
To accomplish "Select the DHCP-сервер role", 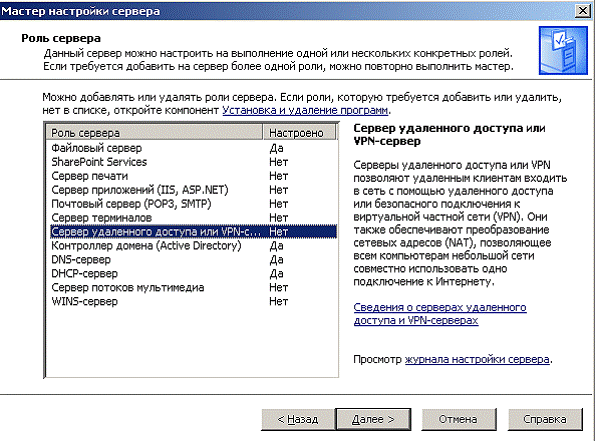I will pyautogui.click(x=193, y=273).
